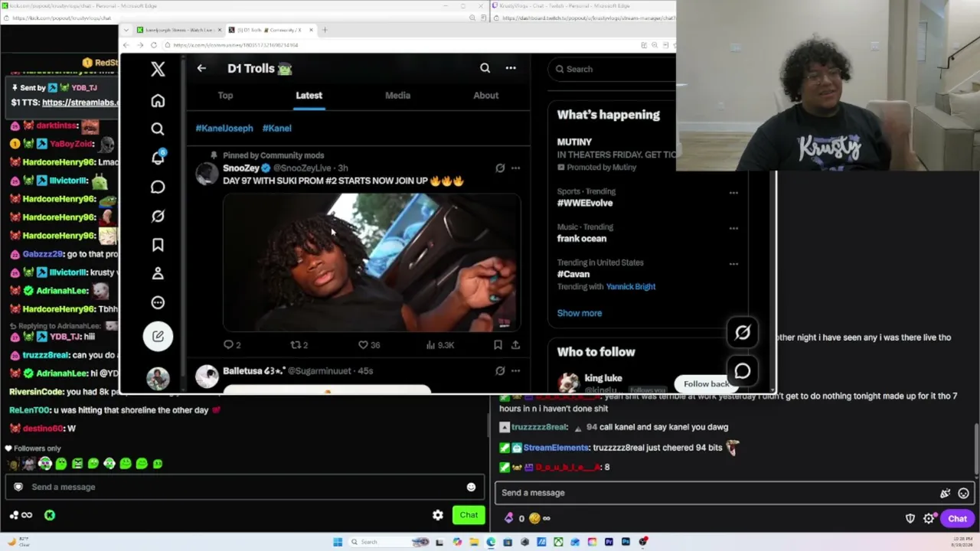Open Twitch moderator shield icon

[x=910, y=519]
